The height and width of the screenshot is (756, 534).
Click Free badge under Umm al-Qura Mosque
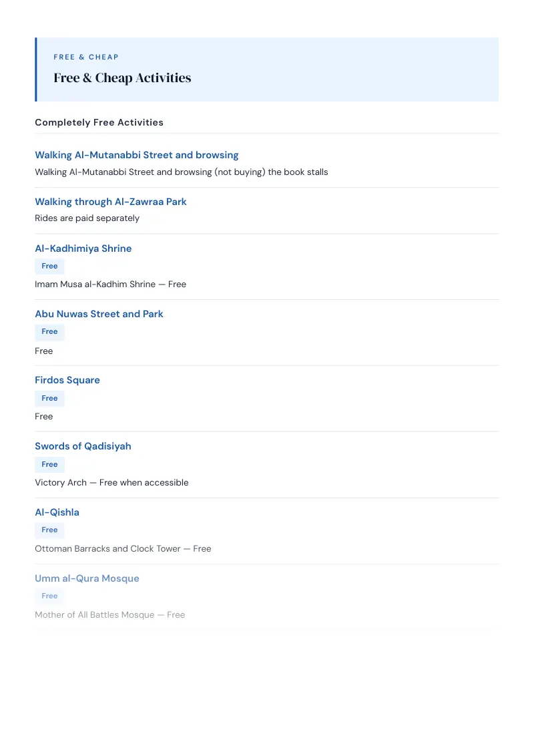click(49, 596)
